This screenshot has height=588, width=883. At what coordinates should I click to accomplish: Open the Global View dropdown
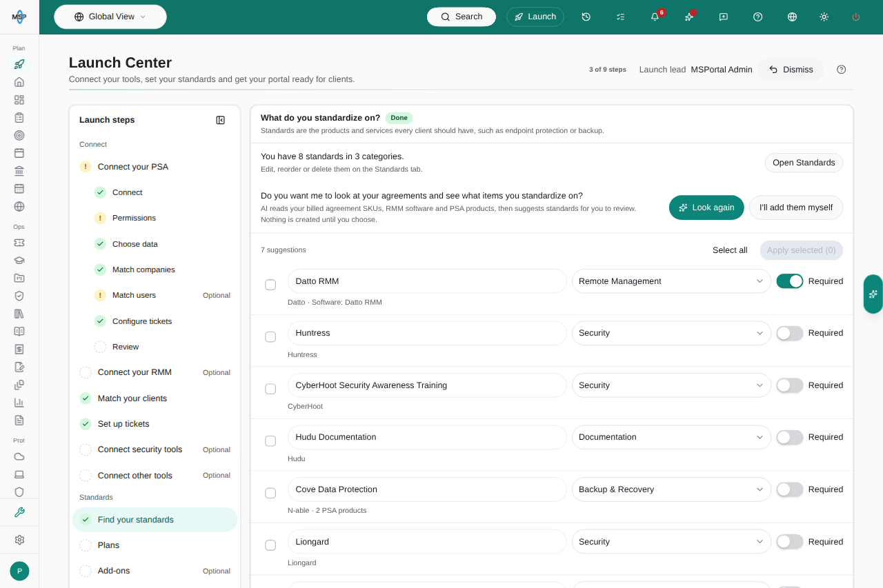(x=110, y=17)
